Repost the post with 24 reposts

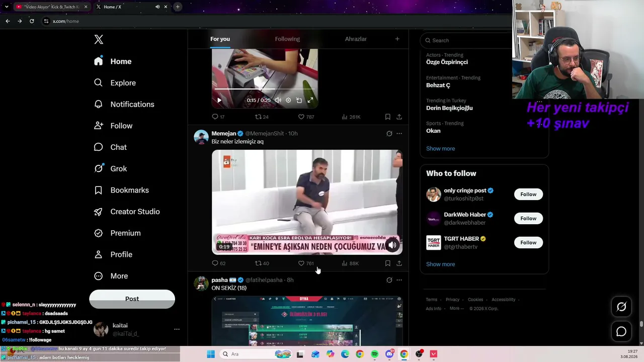(x=262, y=117)
